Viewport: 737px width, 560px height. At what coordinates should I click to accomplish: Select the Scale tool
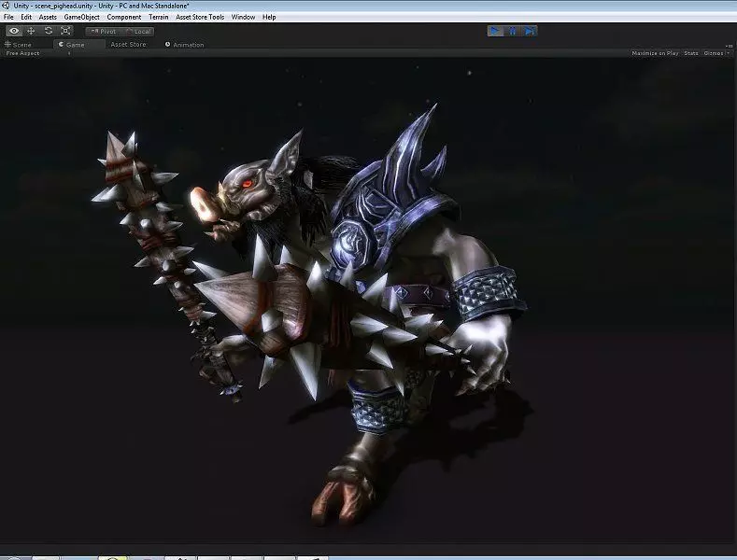coord(65,31)
